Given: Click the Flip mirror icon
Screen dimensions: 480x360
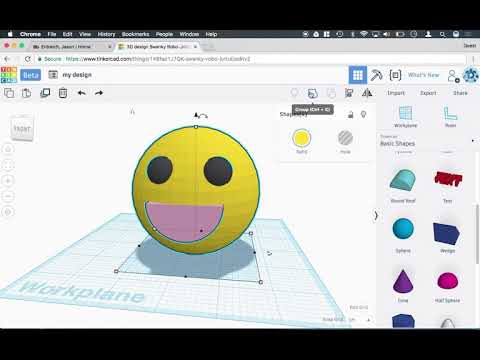Looking at the screenshot, I should pos(367,93).
